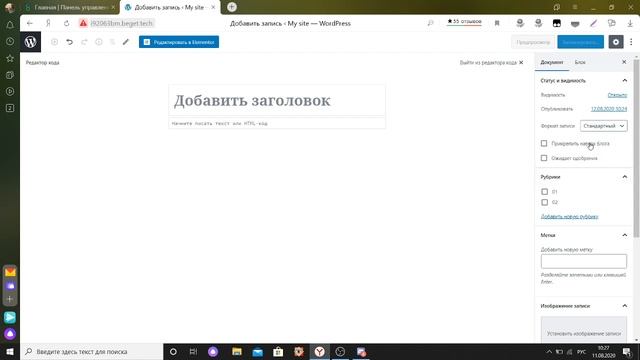This screenshot has width=640, height=360.
Task: Click the set featured image area
Action: (x=584, y=330)
